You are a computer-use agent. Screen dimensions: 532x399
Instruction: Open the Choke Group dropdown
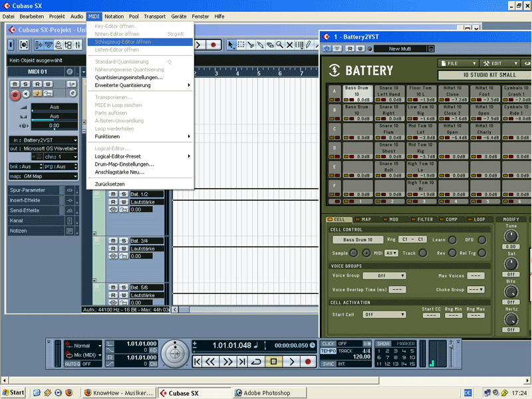(x=475, y=290)
